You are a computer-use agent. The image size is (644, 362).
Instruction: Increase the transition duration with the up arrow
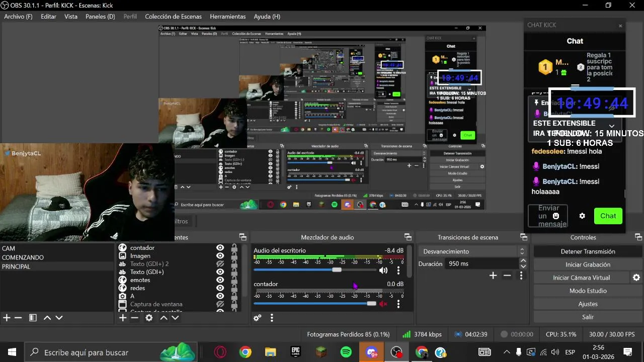523,261
